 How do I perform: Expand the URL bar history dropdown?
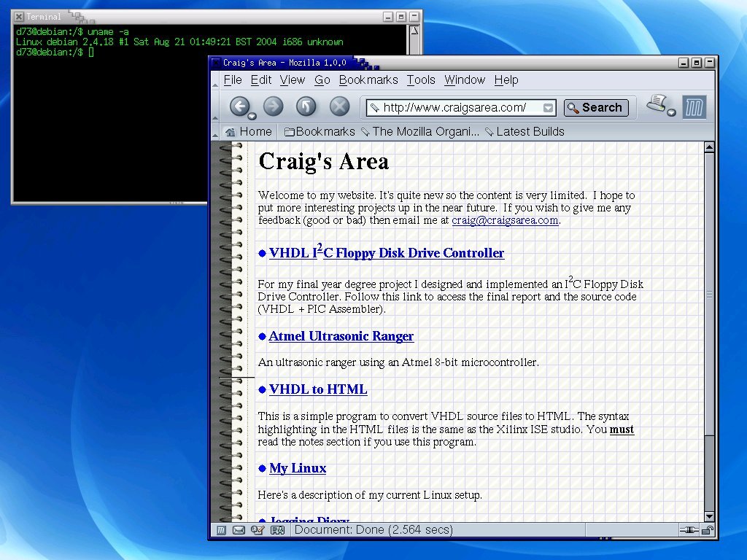point(549,108)
